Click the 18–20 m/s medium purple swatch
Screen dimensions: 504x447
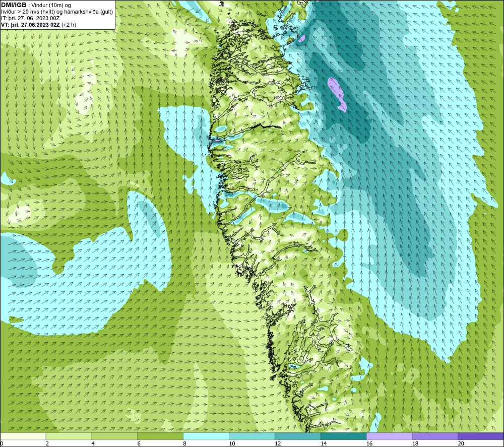(x=435, y=436)
